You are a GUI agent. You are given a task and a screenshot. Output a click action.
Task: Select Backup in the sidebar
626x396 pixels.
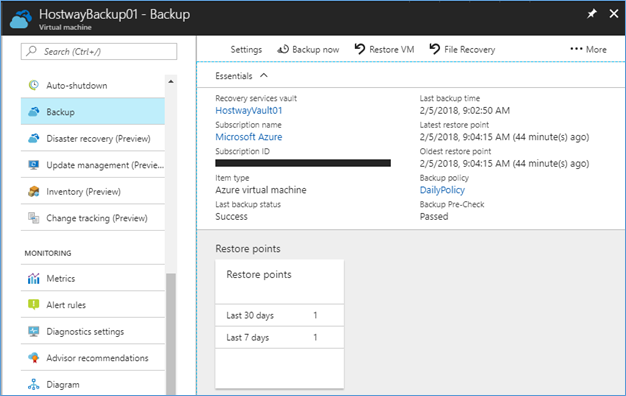(x=93, y=112)
